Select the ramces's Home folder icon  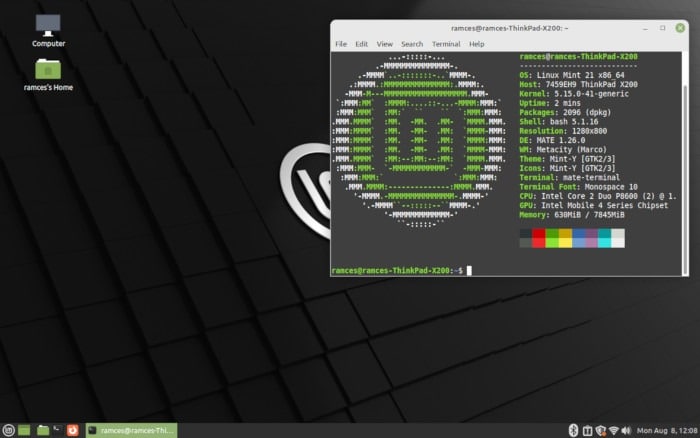(48, 75)
